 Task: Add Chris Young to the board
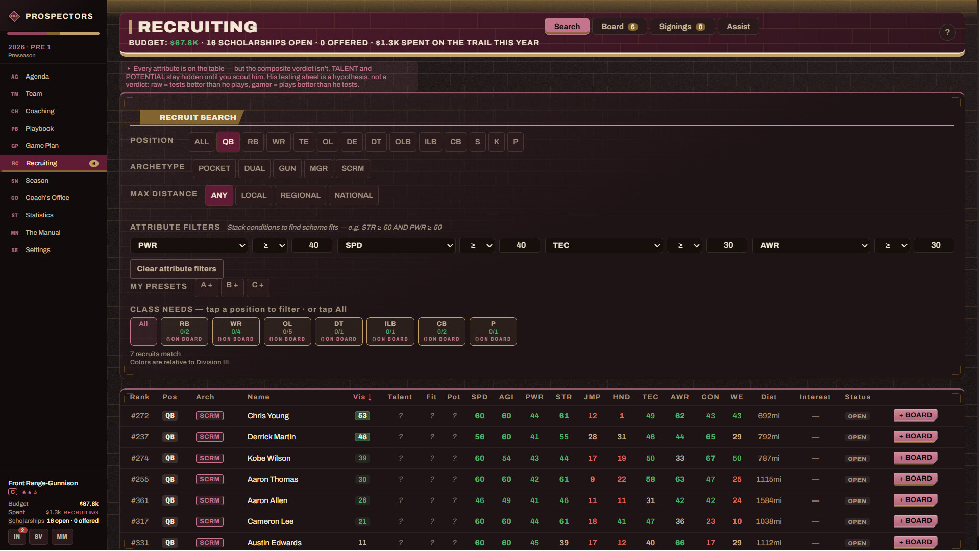point(915,415)
